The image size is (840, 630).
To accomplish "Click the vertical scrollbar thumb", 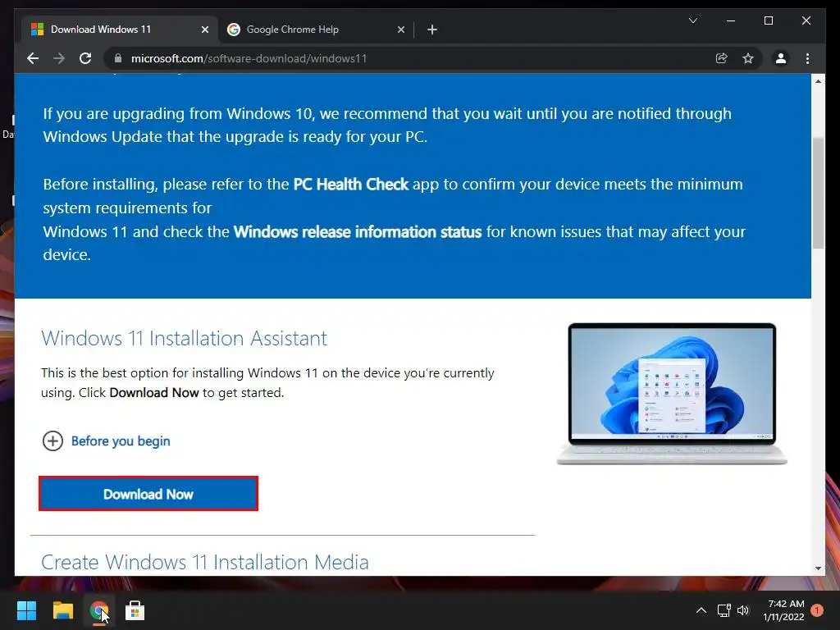I will click(x=818, y=193).
